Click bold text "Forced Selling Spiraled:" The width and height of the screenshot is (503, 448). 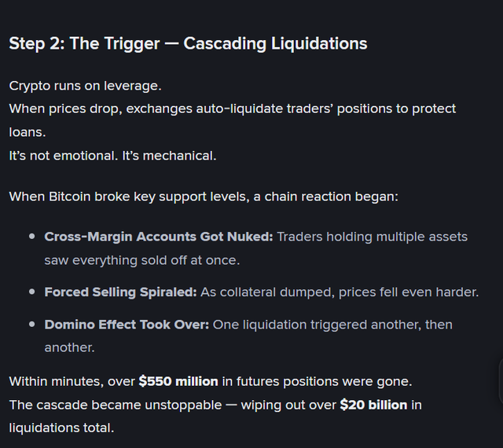120,292
